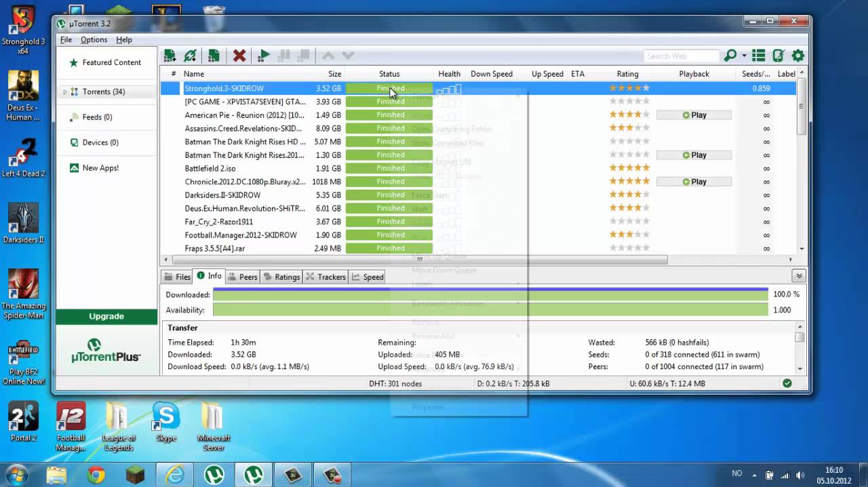This screenshot has height=487, width=868.
Task: Open the uTorrent Remote icon
Action: [x=778, y=56]
